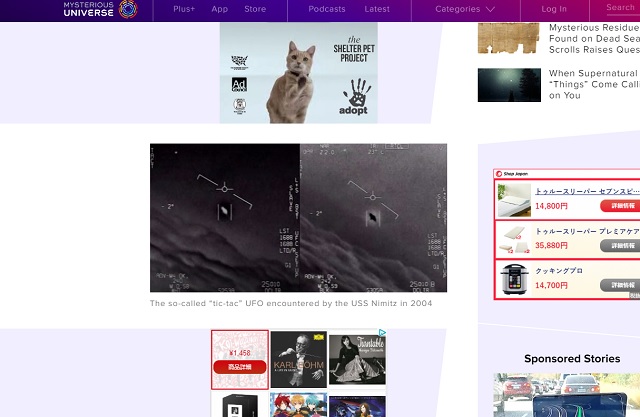Open the 35,880円 premium product link
The image size is (640, 417).
[x=587, y=231]
